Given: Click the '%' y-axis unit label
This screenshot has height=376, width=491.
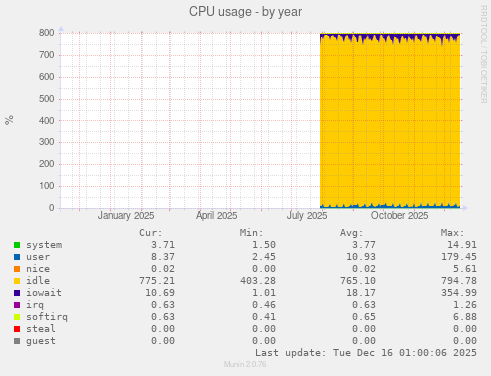Looking at the screenshot, I should coord(9,120).
